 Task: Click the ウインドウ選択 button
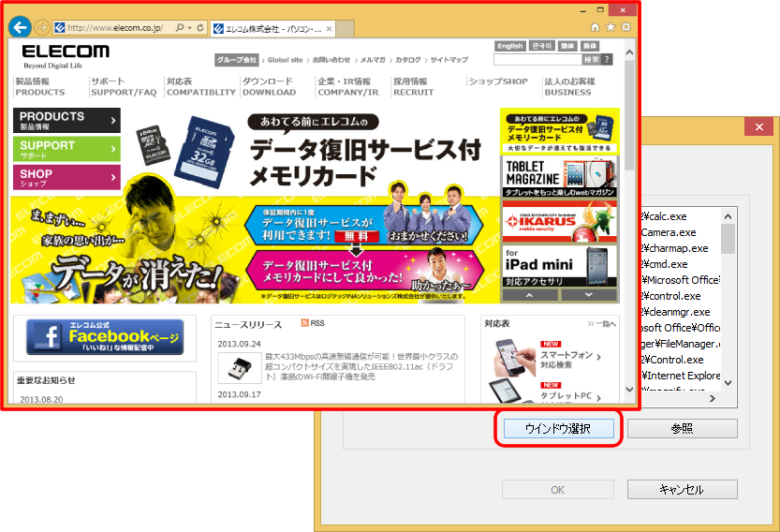click(559, 428)
